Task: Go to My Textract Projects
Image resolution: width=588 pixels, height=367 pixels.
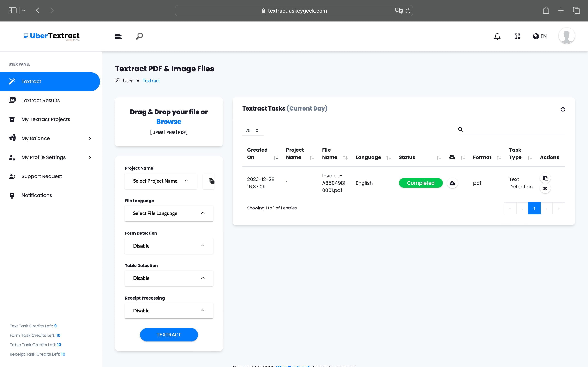Action: pyautogui.click(x=46, y=119)
